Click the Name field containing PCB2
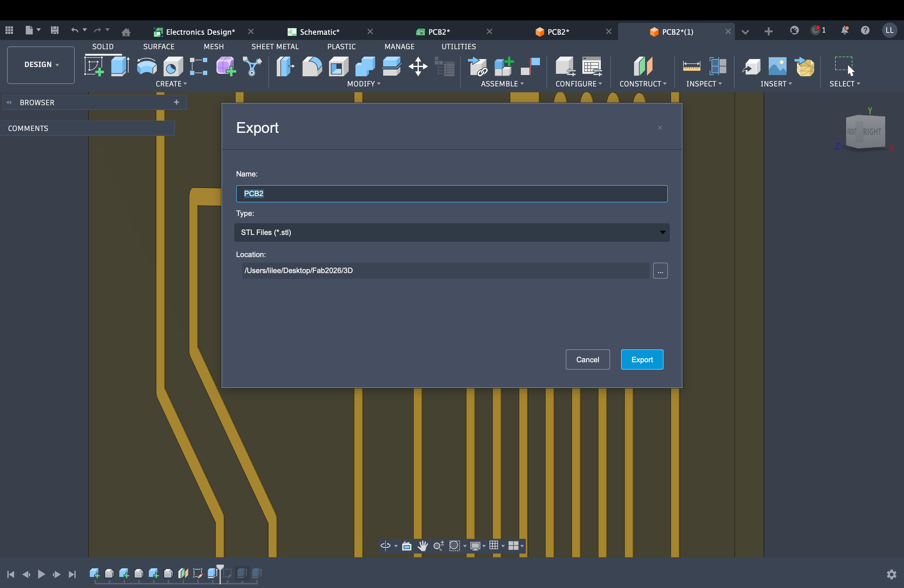904x588 pixels. pos(452,194)
